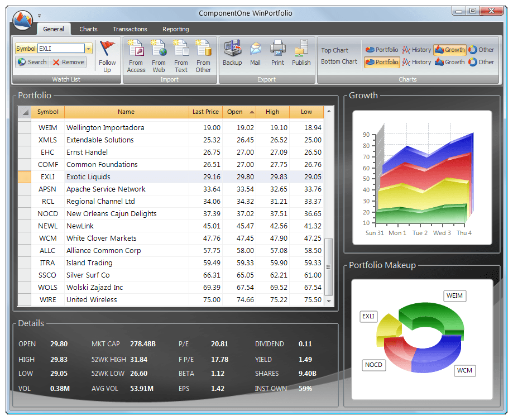Viewport: 513px width, 420px height.
Task: Expand the Symbol combo box dropdown arrow
Action: click(89, 49)
